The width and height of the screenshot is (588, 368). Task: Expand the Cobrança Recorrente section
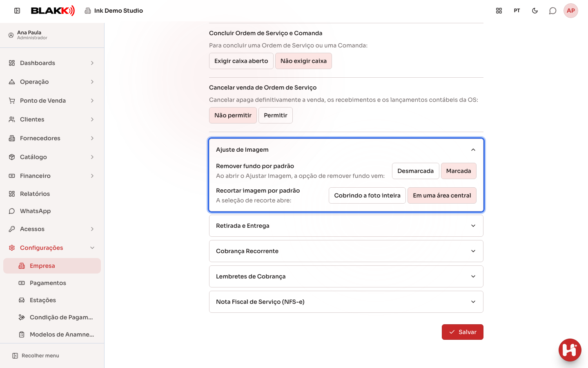pyautogui.click(x=346, y=251)
